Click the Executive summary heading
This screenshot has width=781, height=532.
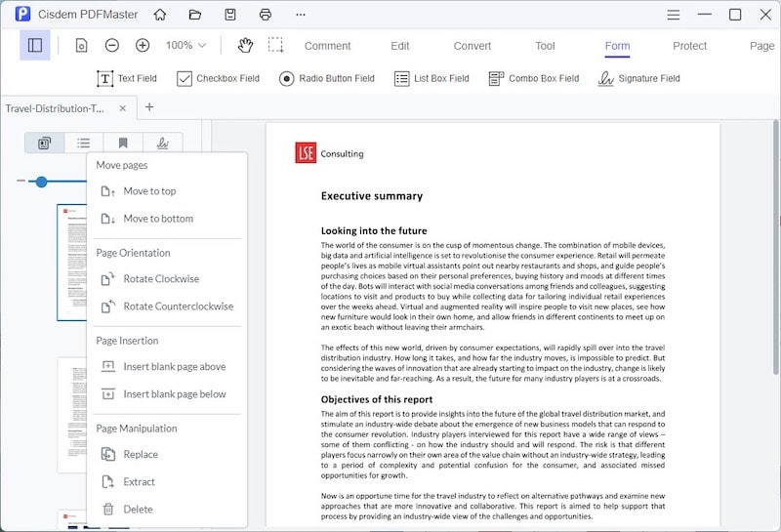[372, 196]
